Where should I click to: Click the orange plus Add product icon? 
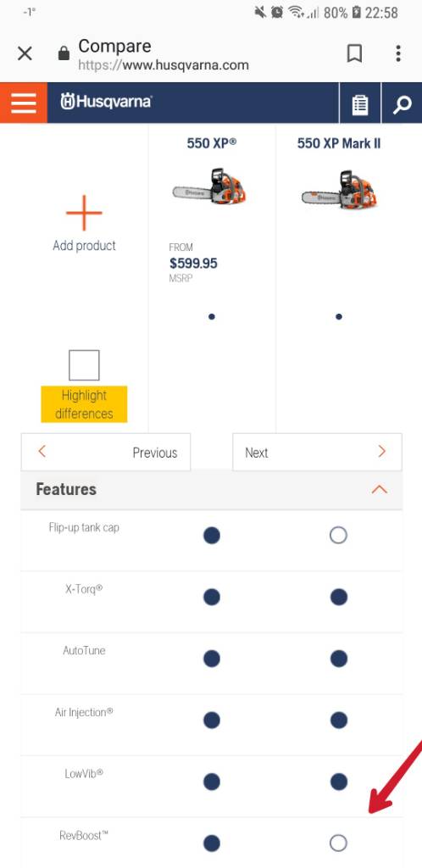point(84,213)
